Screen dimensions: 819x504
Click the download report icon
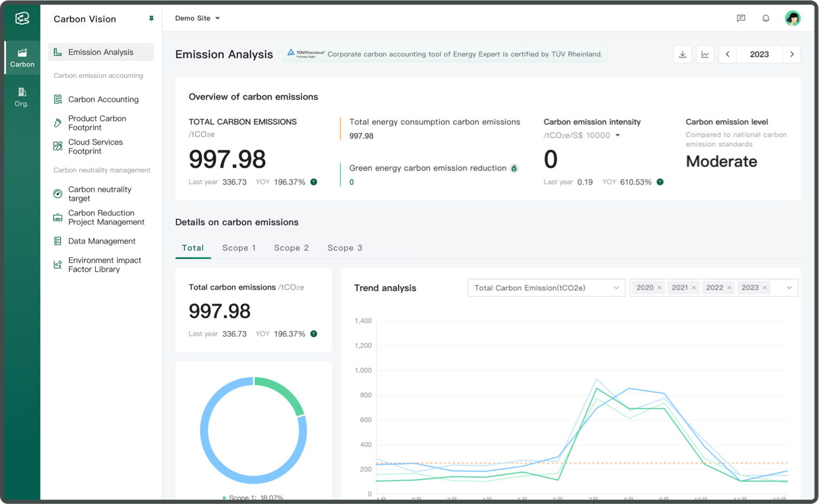click(682, 54)
